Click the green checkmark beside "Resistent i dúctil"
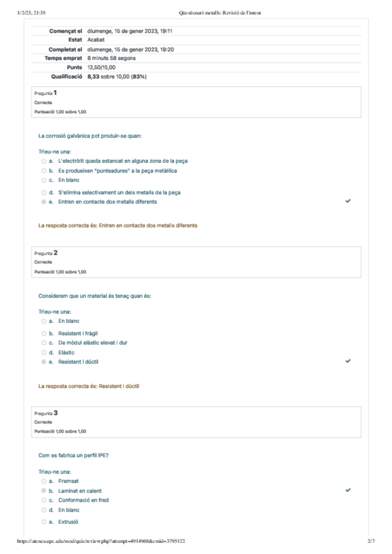This screenshot has width=392, height=554. (348, 361)
